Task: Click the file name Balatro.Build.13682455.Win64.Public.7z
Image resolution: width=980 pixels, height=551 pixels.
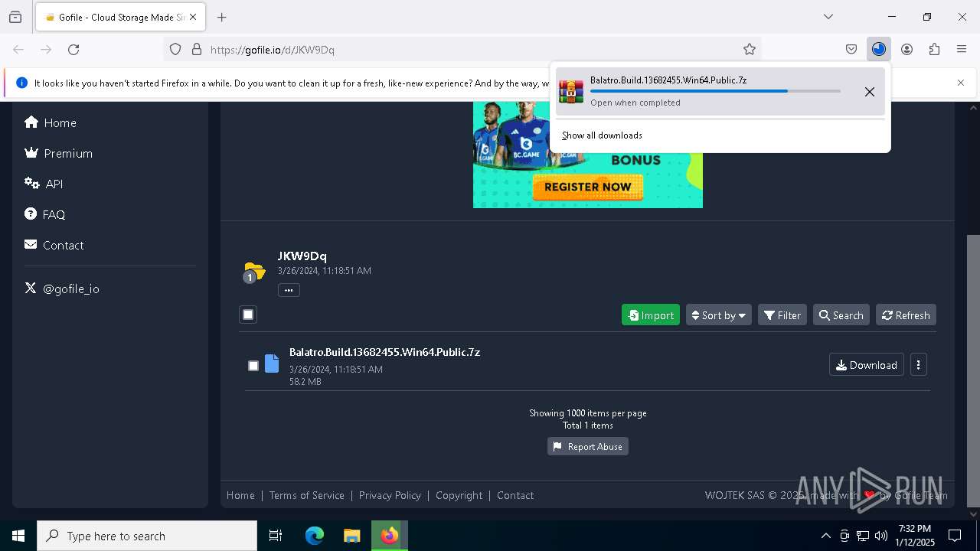Action: pos(384,352)
